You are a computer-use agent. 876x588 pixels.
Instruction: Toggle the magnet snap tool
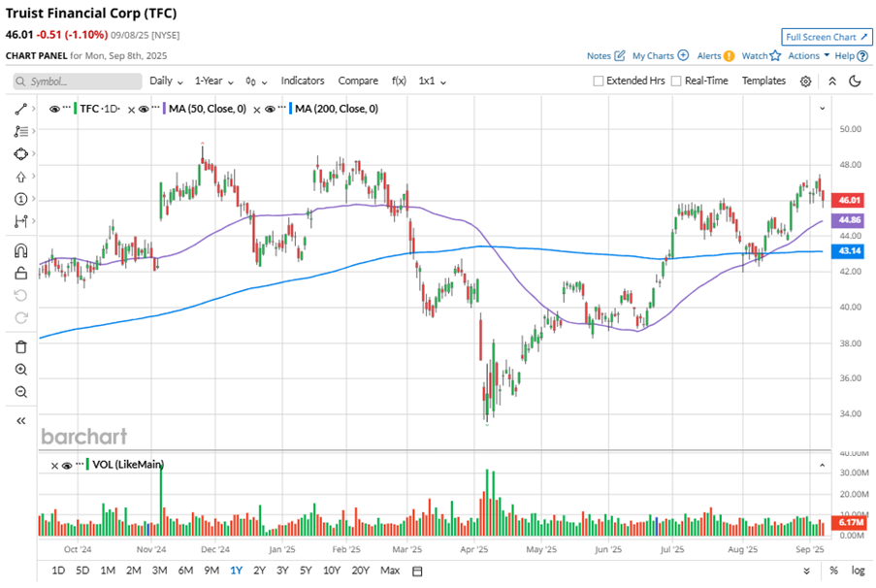click(x=20, y=250)
